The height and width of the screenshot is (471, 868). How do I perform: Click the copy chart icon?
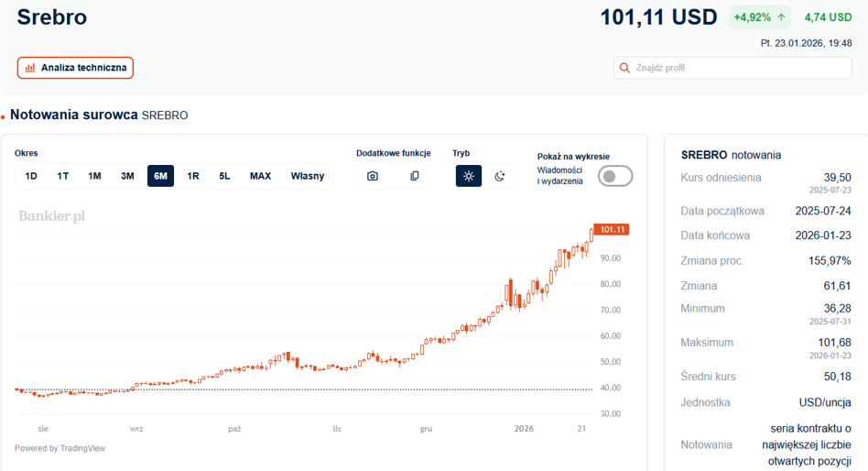click(414, 176)
